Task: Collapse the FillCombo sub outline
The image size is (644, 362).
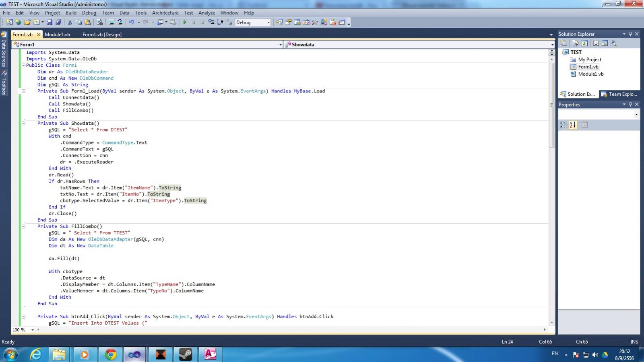Action: click(x=23, y=226)
